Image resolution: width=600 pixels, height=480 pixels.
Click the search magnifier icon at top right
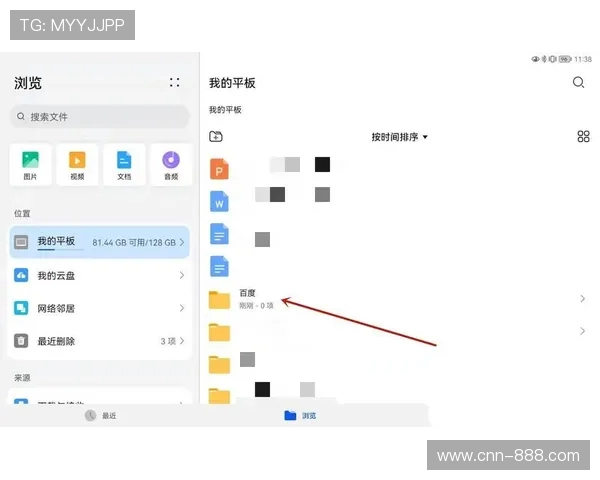tap(578, 83)
